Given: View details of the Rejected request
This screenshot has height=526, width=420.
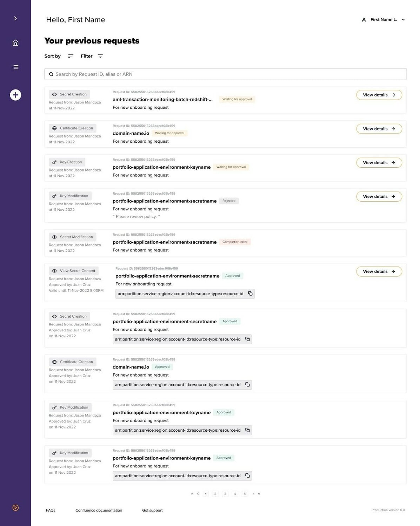Looking at the screenshot, I should (379, 197).
